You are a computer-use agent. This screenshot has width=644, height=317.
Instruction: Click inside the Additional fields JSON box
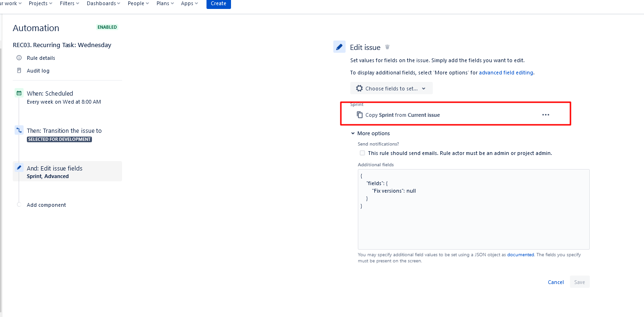473,209
